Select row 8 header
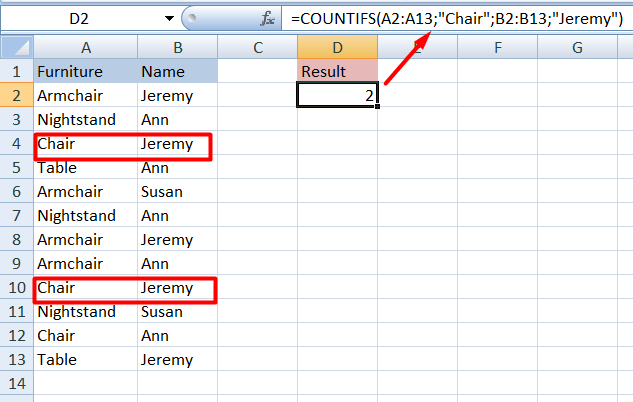633x402 pixels. [x=17, y=239]
